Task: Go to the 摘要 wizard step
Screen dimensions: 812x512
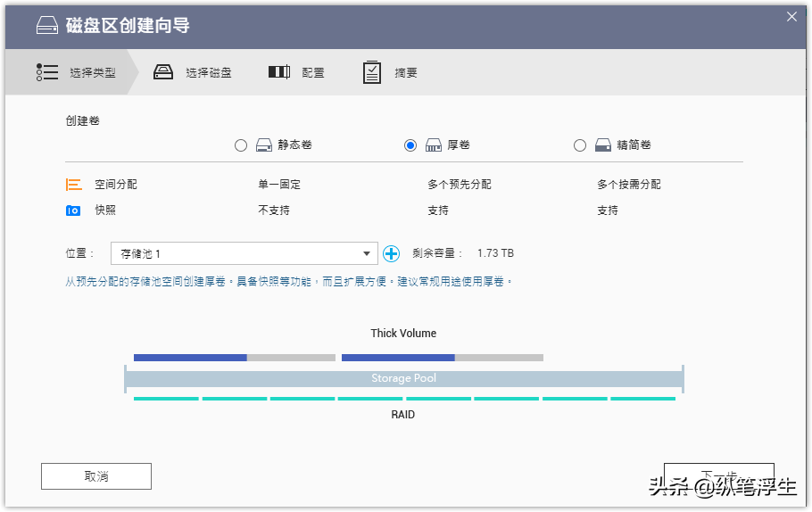Action: pyautogui.click(x=390, y=72)
